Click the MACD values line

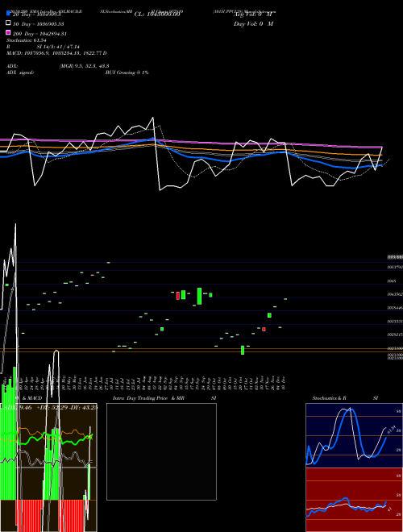pyautogui.click(x=56, y=53)
